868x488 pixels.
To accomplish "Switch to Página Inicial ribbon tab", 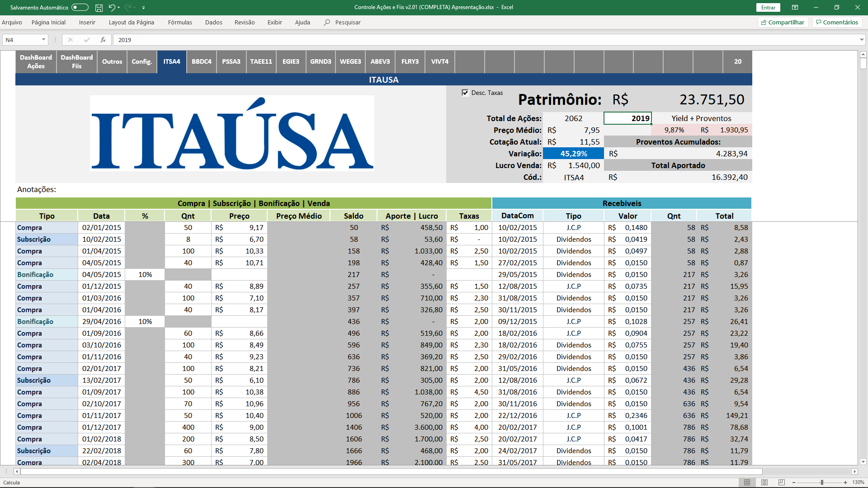I will (48, 22).
